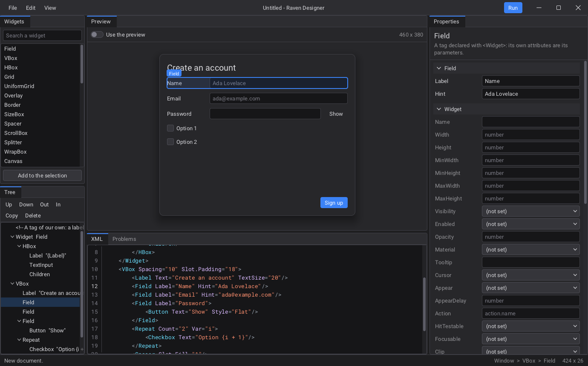Click the Copy tree action

(x=12, y=215)
